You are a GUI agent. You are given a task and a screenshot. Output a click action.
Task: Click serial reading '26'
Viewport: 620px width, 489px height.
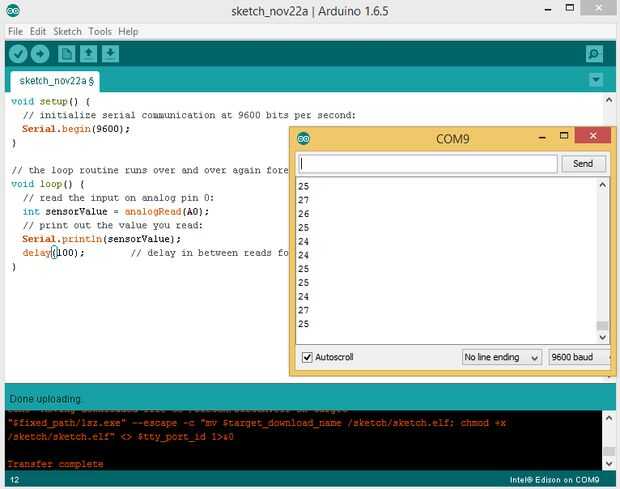[304, 214]
